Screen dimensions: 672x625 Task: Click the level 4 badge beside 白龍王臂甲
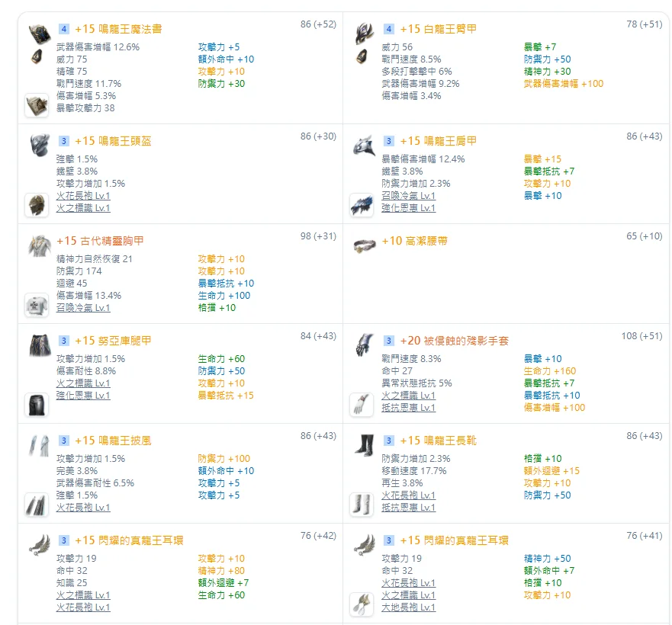tap(389, 29)
